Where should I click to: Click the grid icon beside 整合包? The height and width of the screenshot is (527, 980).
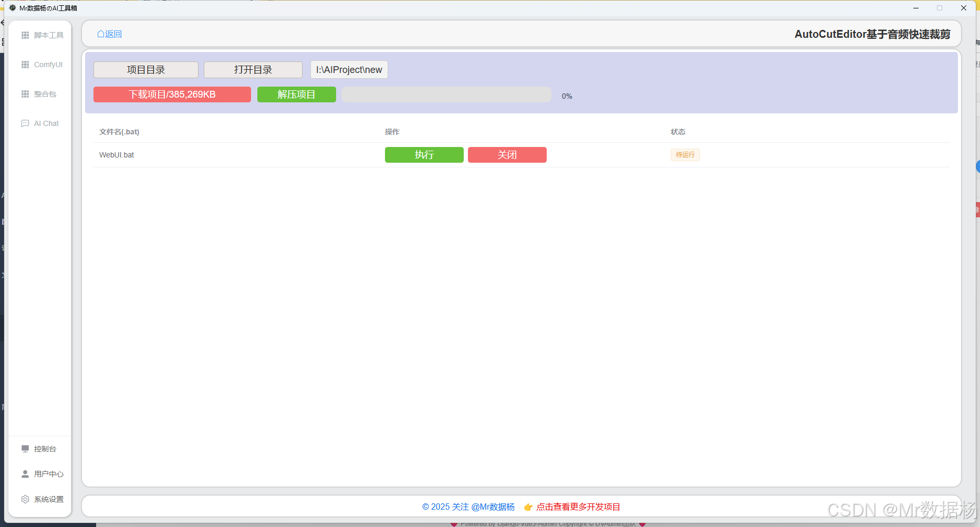tap(25, 94)
